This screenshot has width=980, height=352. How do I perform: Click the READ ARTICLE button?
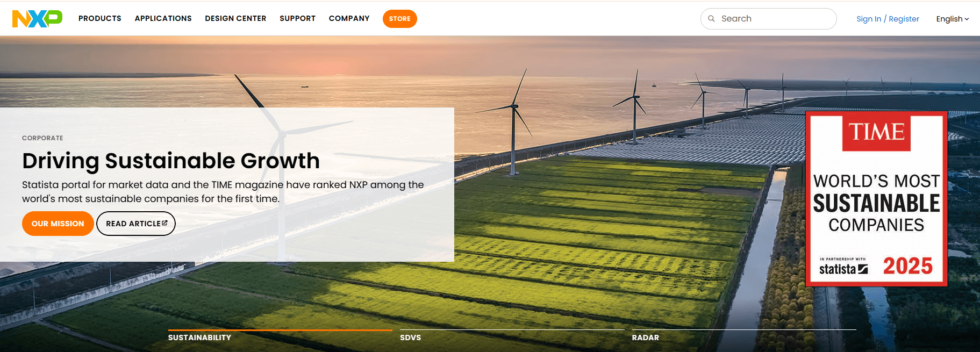(x=136, y=224)
